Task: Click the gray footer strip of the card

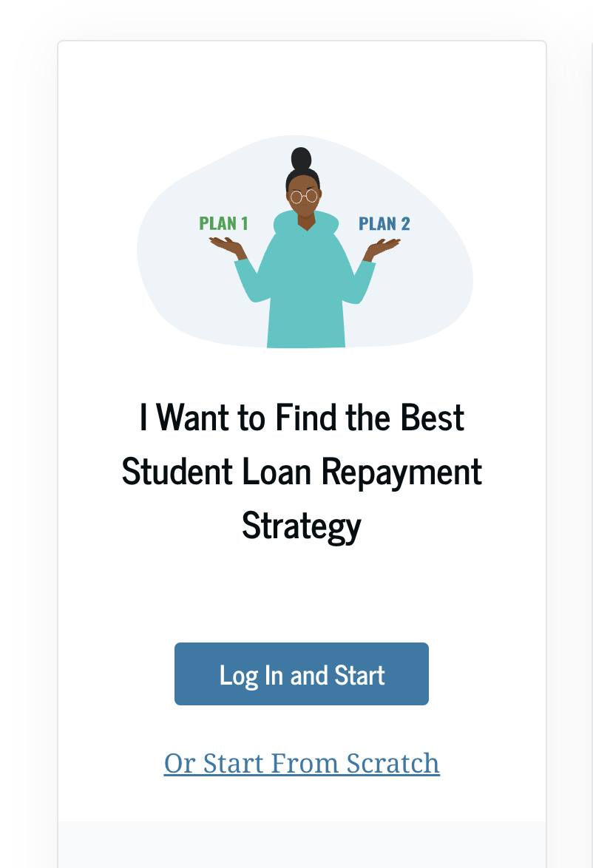Action: click(x=302, y=844)
